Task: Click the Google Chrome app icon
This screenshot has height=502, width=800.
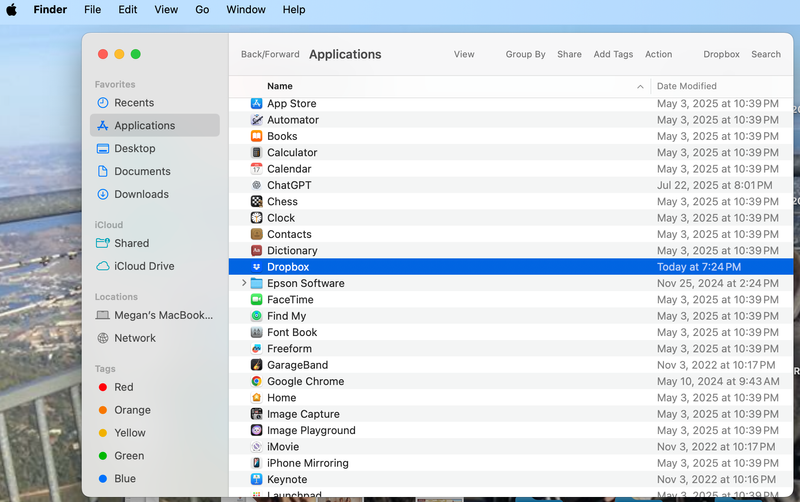Action: (257, 381)
